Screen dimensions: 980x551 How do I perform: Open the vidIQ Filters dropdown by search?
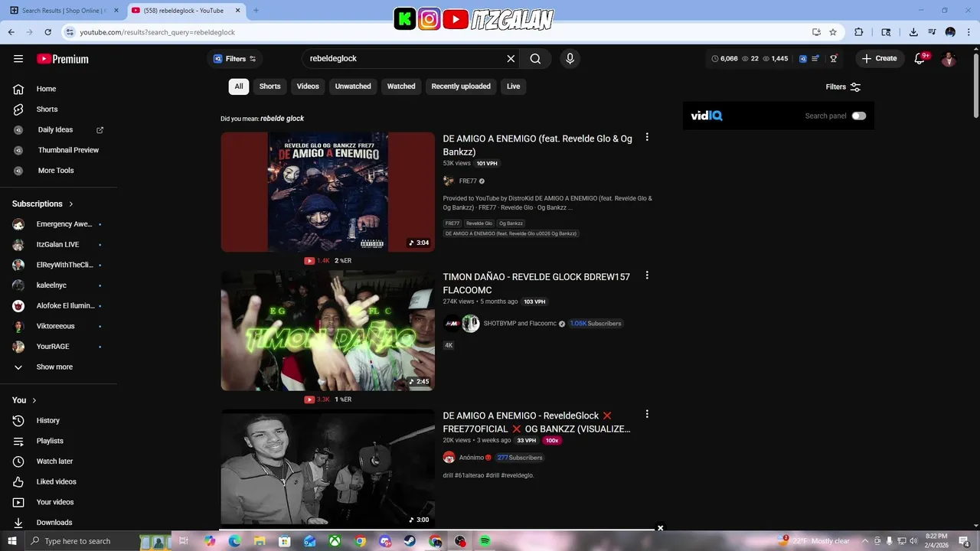point(235,59)
